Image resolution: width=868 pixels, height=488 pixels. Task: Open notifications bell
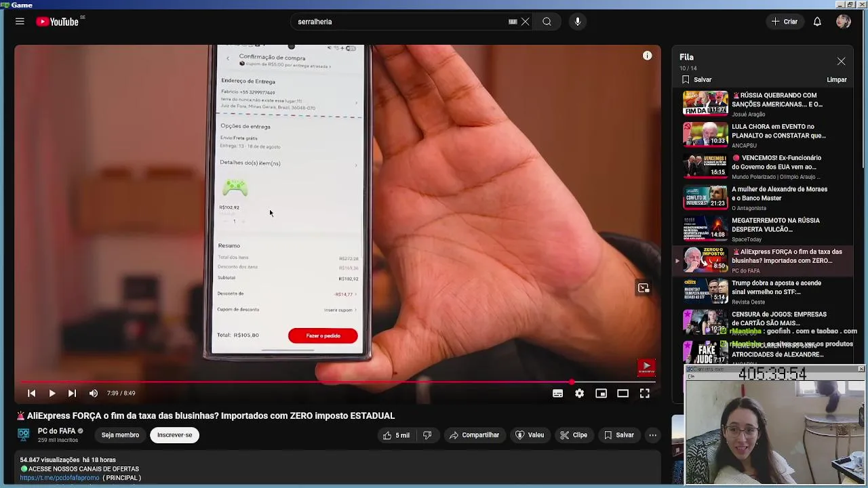click(x=817, y=22)
